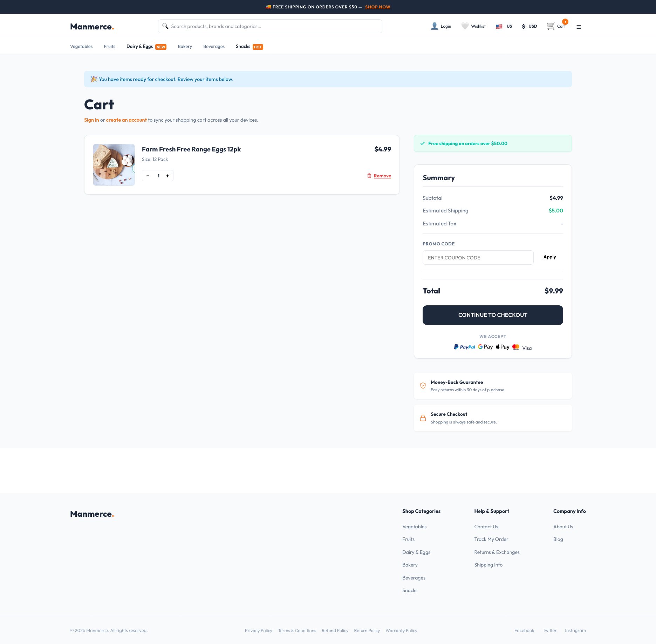Click the footer Manmerce logo
Viewport: 656px width, 644px height.
92,514
